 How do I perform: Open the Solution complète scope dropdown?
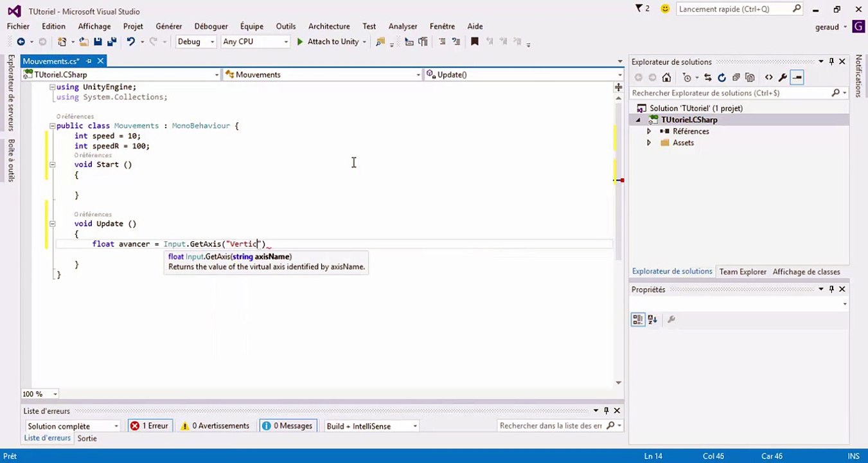73,426
